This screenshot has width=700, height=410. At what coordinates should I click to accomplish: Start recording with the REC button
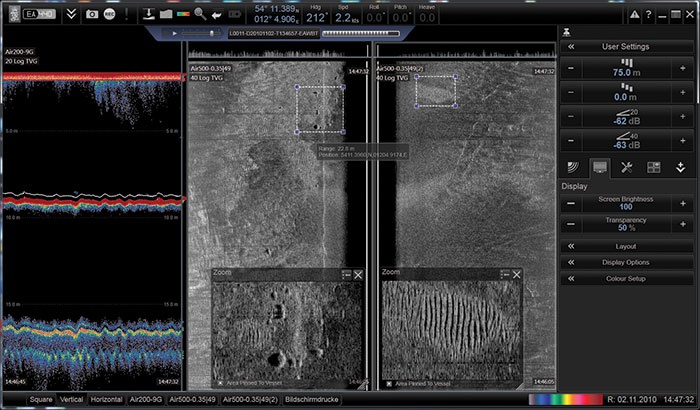pos(109,14)
